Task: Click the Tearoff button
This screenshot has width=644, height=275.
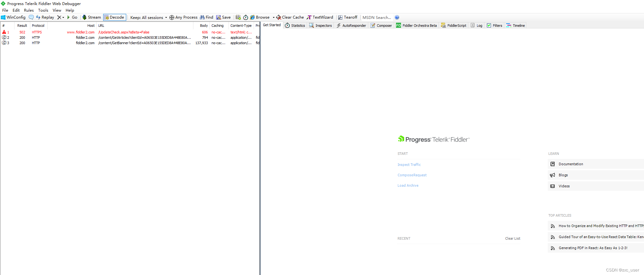Action: click(x=348, y=17)
